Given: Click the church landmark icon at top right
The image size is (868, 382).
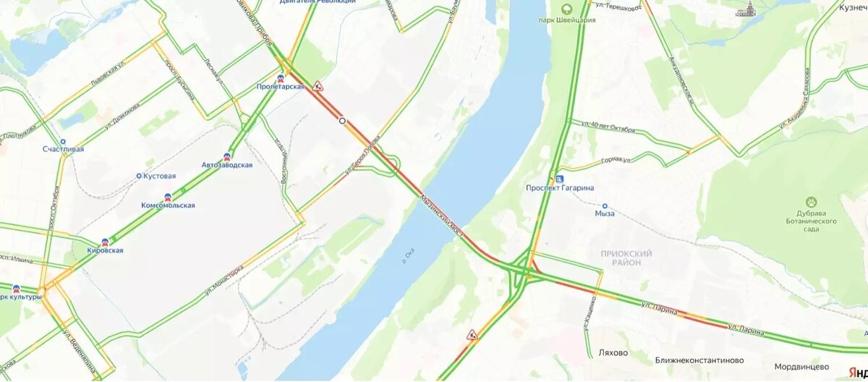Looking at the screenshot, I should [746, 10].
